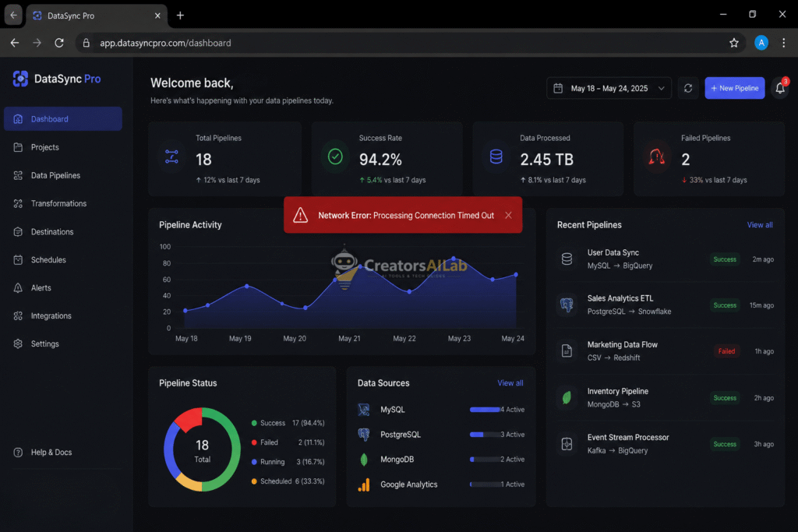Image resolution: width=798 pixels, height=532 pixels.
Task: Click the MongoDB active-connections progress bar
Action: pyautogui.click(x=485, y=460)
